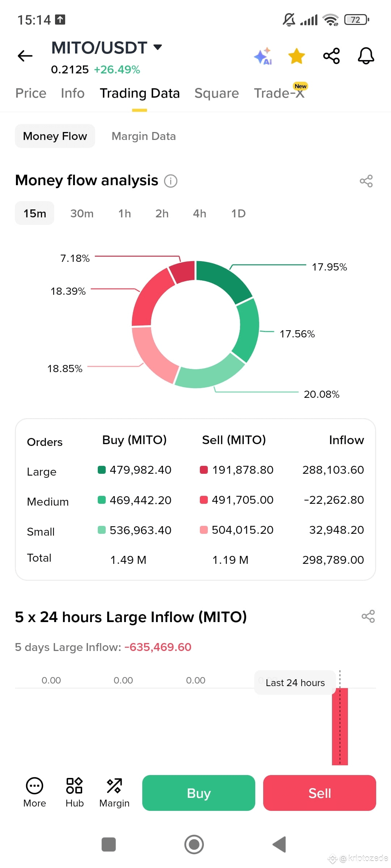This screenshot has width=391, height=868.
Task: Tap the green Buy button
Action: tap(199, 793)
